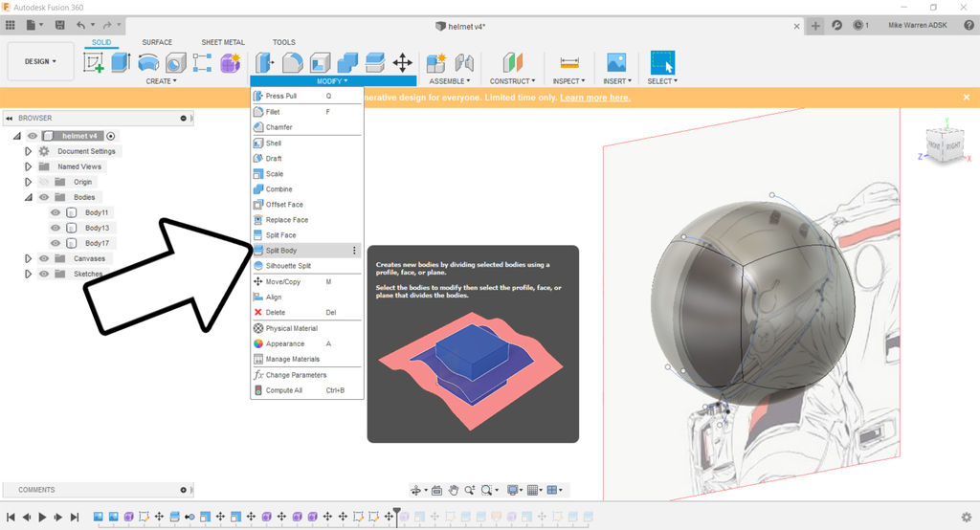Screen dimensions: 980x530
Task: Open the Data Panel grid icon
Action: (x=10, y=25)
